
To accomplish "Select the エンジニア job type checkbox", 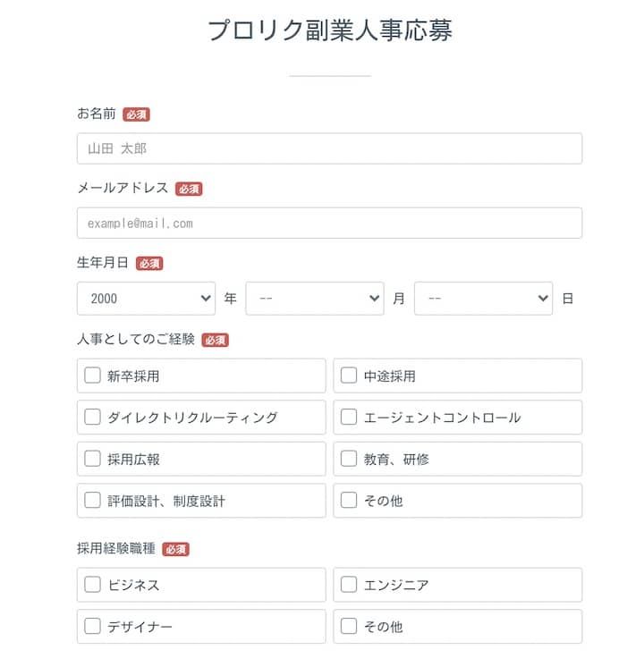I will tap(349, 585).
